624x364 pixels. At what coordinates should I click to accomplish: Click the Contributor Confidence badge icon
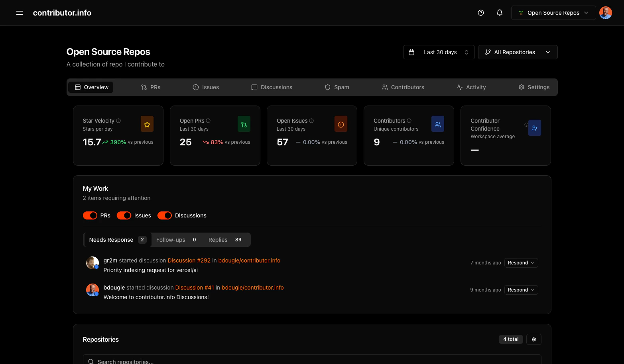[534, 127]
